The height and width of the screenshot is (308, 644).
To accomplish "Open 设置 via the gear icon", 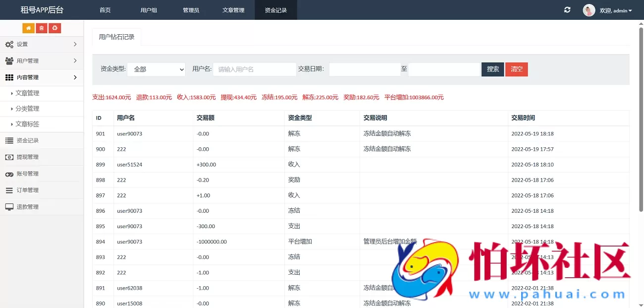I will pyautogui.click(x=8, y=44).
